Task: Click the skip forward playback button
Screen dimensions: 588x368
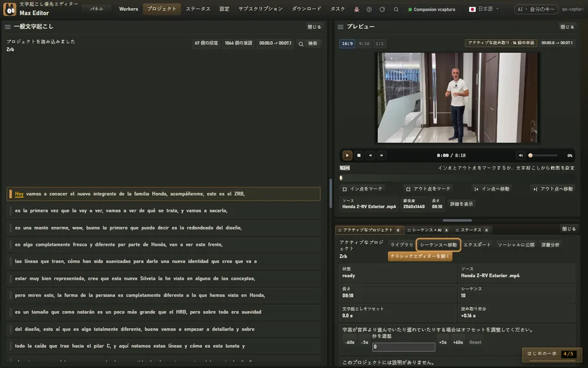Action: click(x=382, y=155)
